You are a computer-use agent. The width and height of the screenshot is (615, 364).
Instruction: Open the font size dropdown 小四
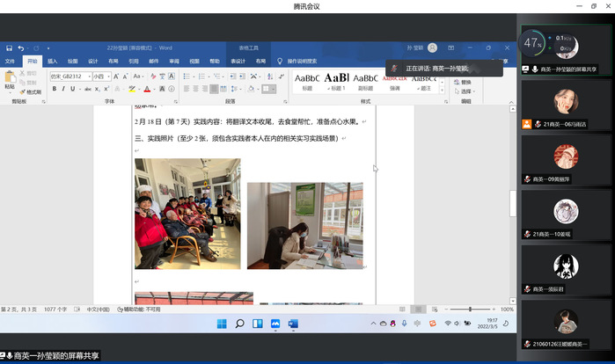tap(102, 76)
